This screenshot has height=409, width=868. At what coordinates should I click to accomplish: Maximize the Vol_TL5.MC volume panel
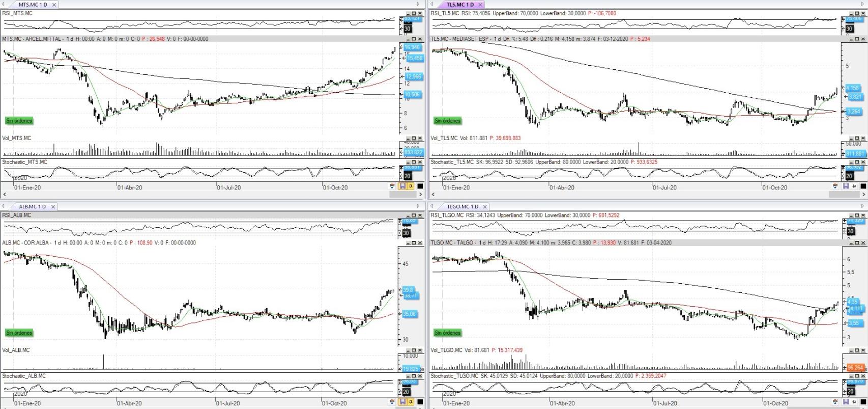click(857, 139)
